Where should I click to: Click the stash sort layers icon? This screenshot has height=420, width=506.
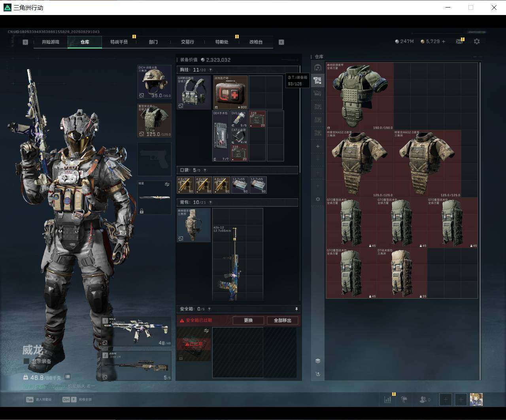click(317, 361)
